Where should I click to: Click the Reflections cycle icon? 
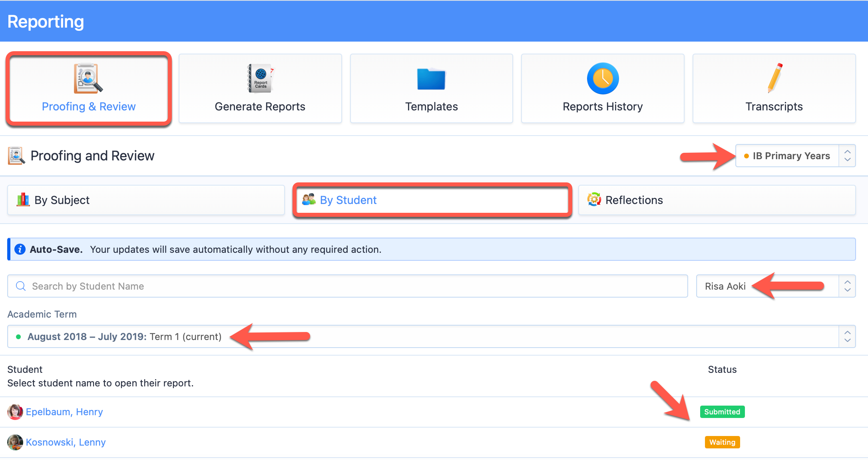[x=594, y=200]
